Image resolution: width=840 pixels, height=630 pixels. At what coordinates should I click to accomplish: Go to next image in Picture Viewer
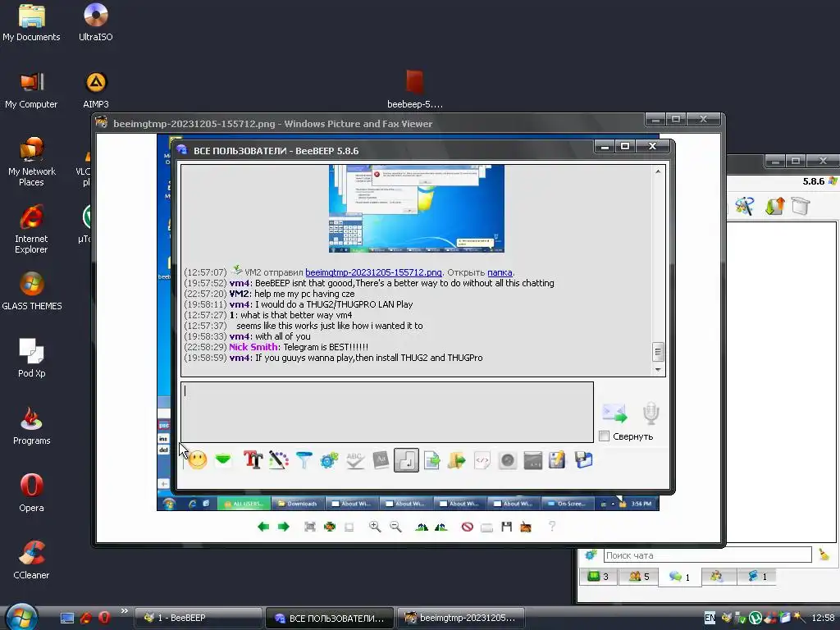tap(283, 527)
